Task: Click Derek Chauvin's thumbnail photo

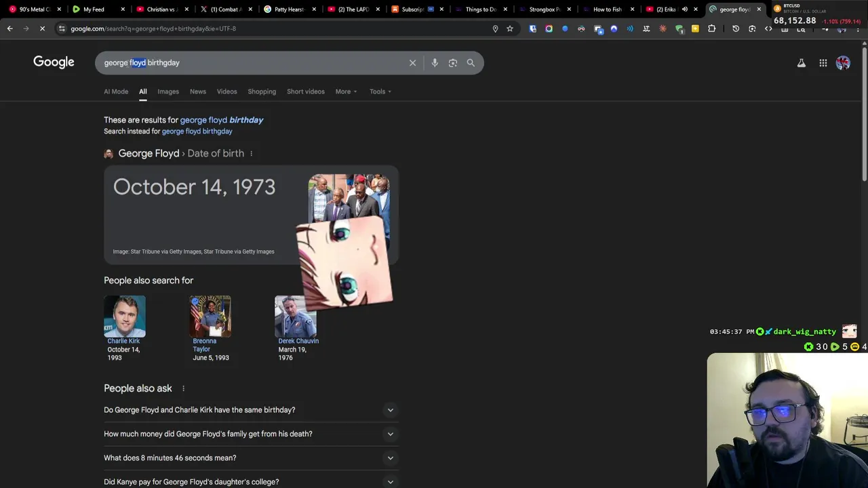Action: pos(296,317)
